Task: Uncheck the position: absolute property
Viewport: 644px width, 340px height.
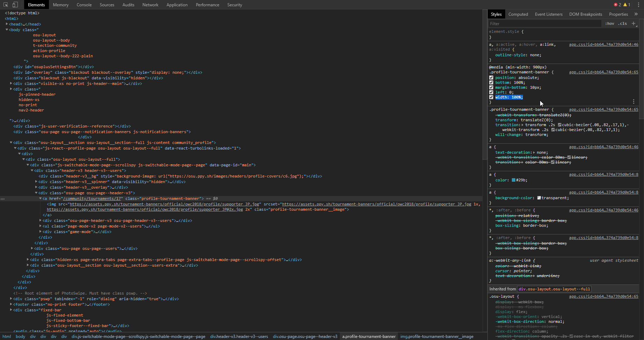Action: [x=491, y=78]
